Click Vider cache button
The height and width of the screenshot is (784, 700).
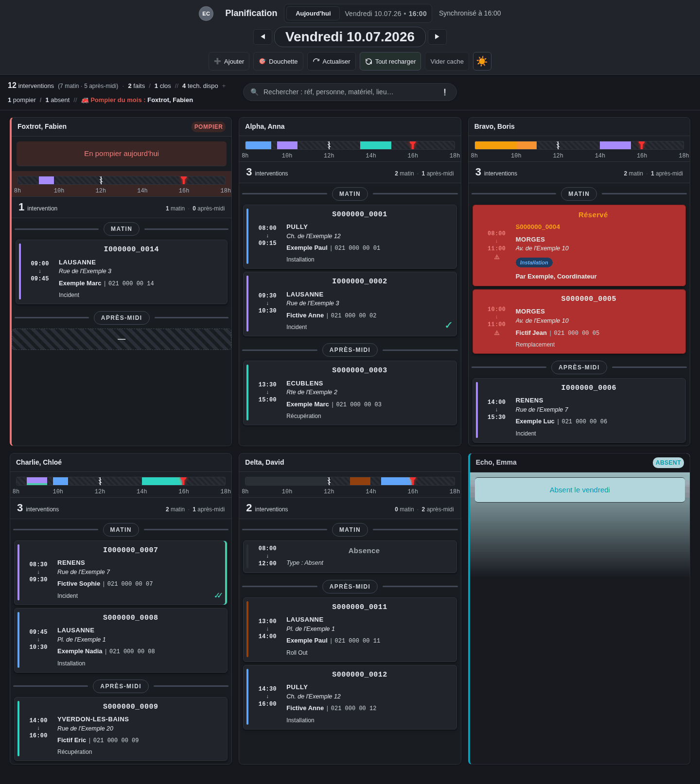(x=447, y=61)
